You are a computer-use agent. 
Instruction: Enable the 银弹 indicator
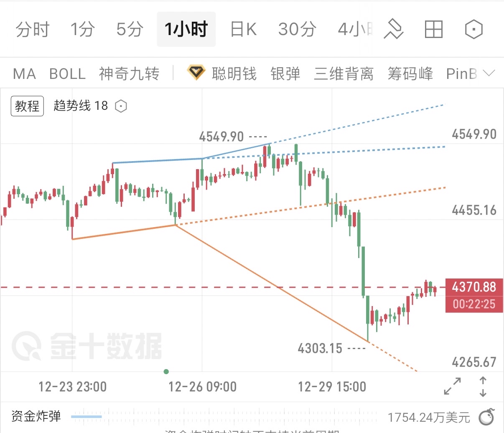click(285, 73)
